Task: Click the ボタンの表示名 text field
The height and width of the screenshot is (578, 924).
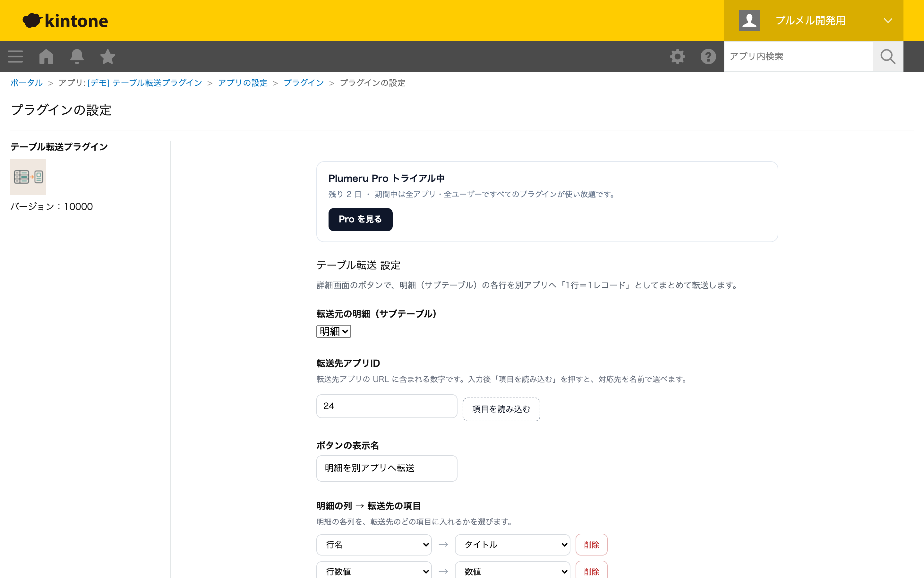Action: [x=387, y=468]
